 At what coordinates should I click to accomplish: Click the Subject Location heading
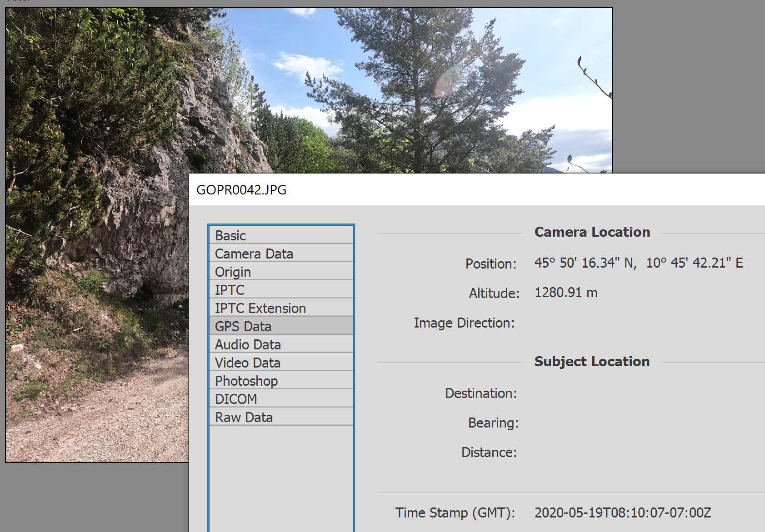pyautogui.click(x=592, y=362)
